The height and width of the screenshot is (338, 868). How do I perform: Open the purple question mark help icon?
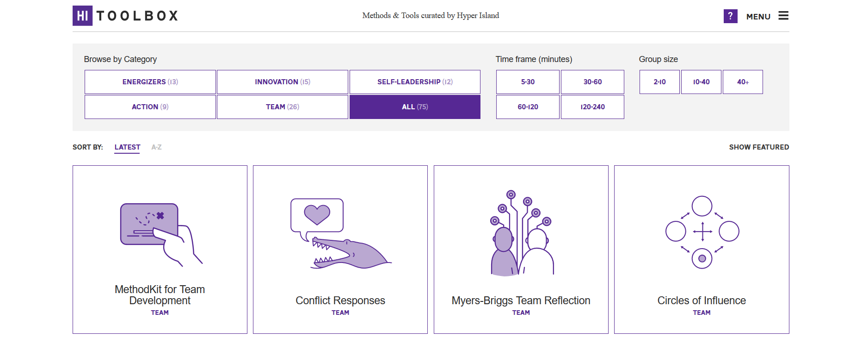tap(730, 16)
